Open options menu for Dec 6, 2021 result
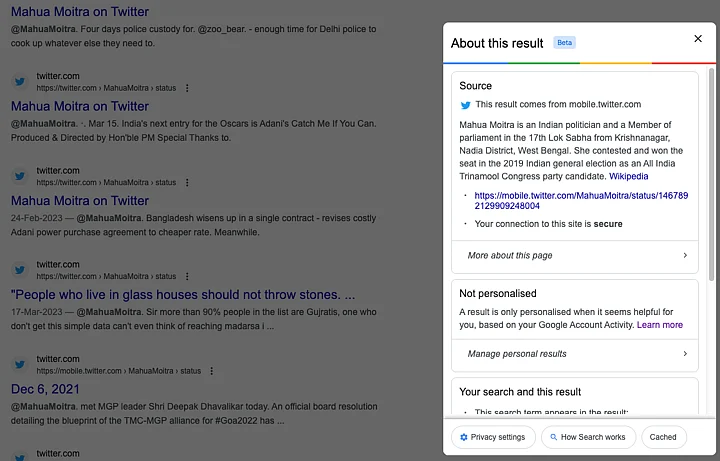This screenshot has width=720, height=461. 209,370
